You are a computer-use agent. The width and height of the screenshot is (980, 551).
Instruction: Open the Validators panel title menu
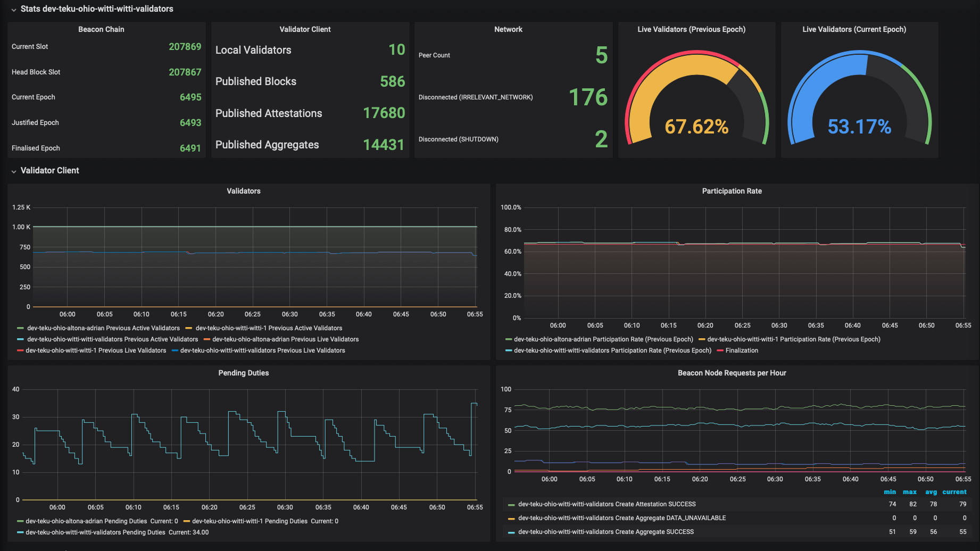pos(243,191)
